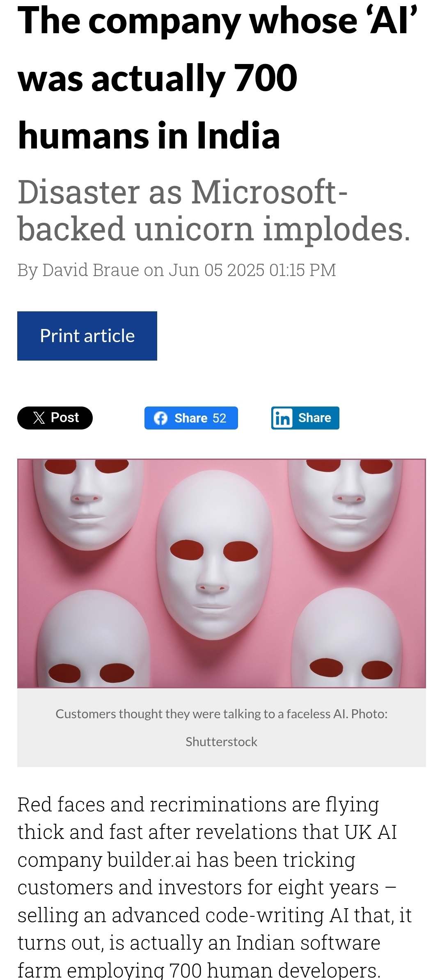Click the subheading about Microsoft-backed unicorn
This screenshot has height=980, width=442.
tap(214, 210)
